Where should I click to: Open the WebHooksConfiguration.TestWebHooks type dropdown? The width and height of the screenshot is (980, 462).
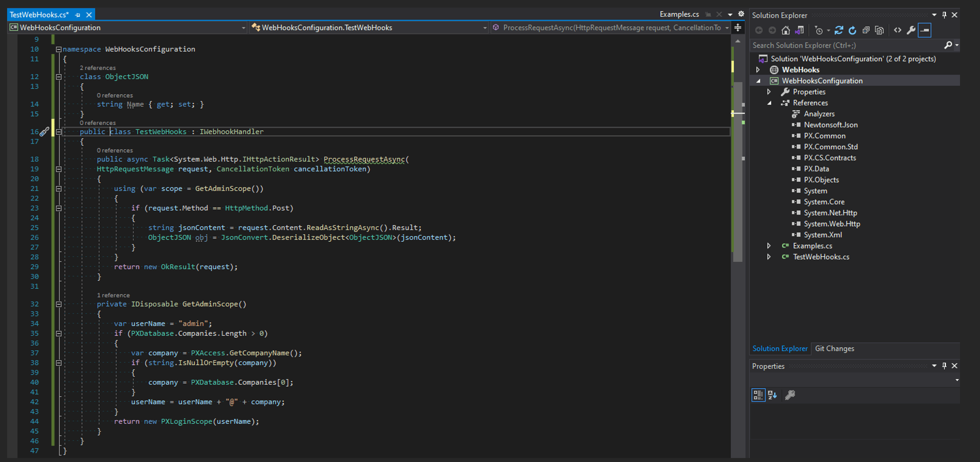point(484,28)
